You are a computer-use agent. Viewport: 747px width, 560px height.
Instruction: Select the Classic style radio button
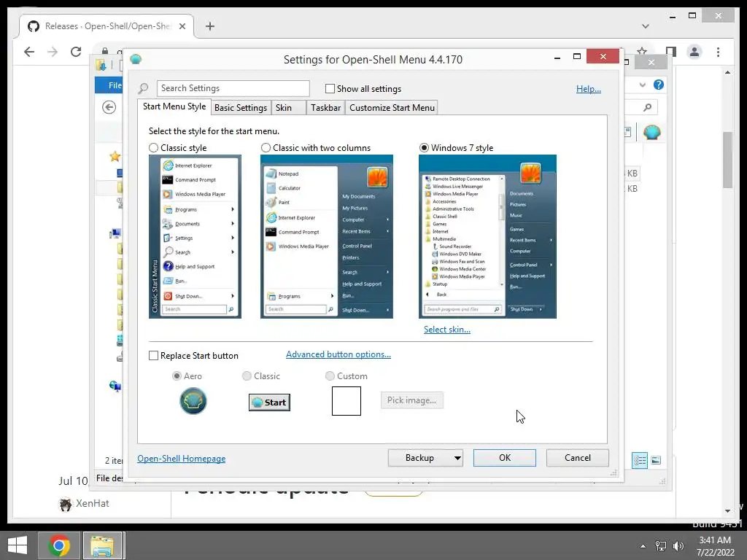point(153,148)
